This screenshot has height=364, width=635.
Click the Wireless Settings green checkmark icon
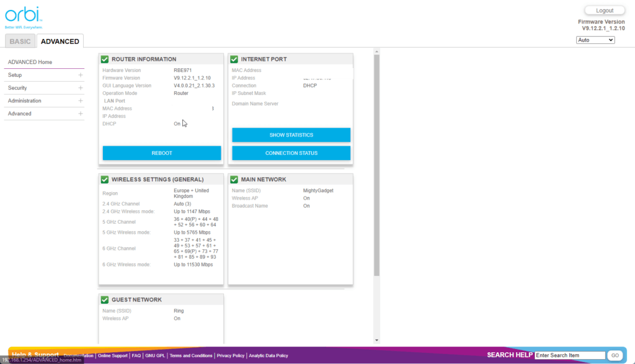tap(105, 179)
